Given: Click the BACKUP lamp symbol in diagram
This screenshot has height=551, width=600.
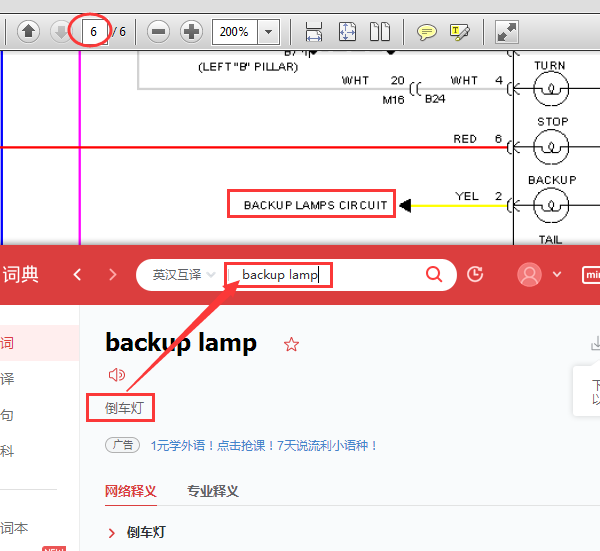Looking at the screenshot, I should 551,205.
